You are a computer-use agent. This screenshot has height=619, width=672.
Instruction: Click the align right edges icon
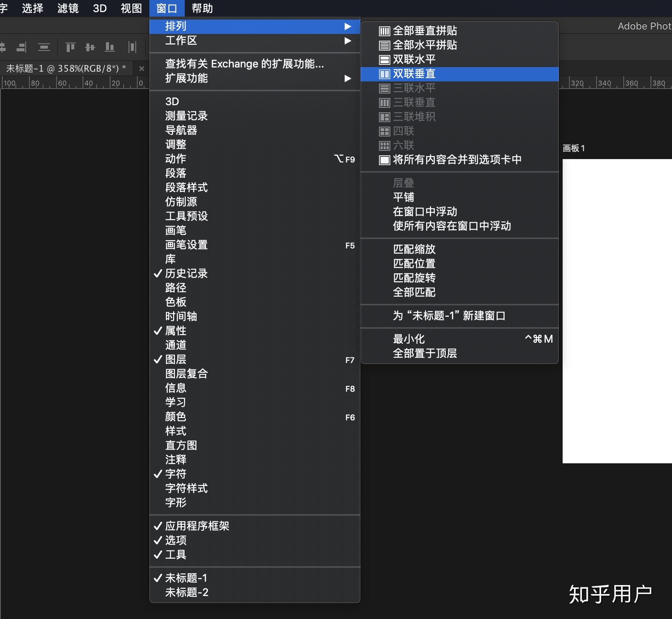point(21,47)
